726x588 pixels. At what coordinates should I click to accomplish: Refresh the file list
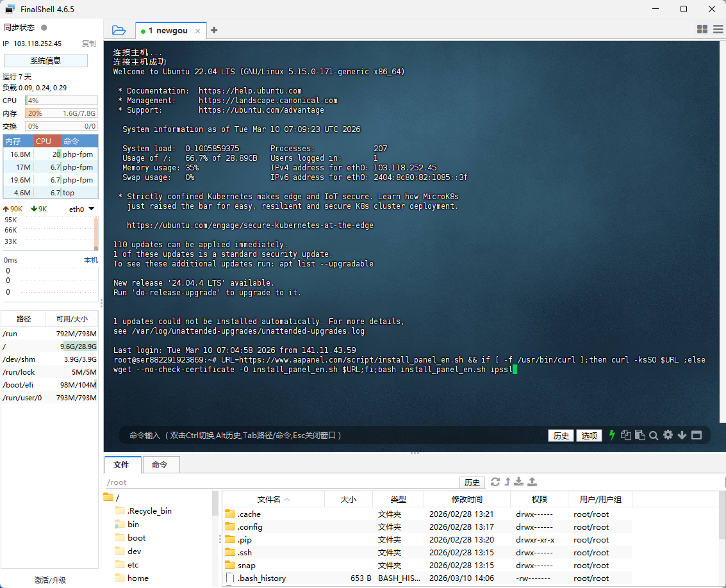point(495,482)
